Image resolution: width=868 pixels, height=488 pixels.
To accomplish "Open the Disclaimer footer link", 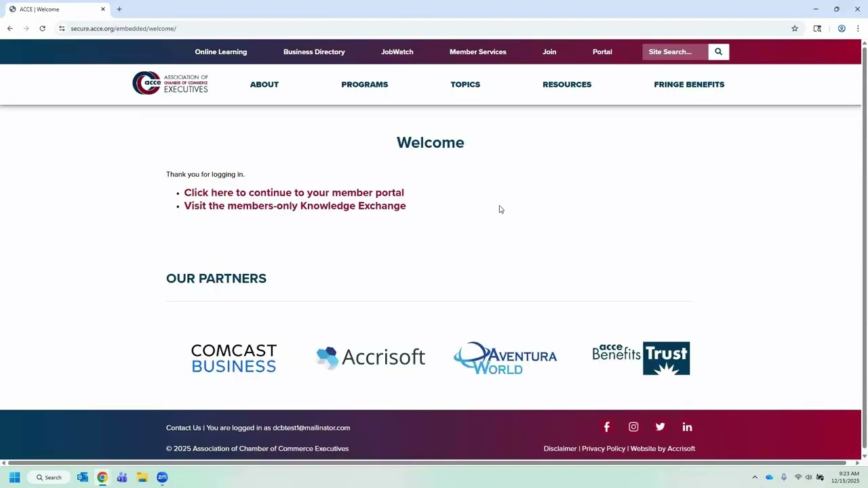I will click(560, 449).
